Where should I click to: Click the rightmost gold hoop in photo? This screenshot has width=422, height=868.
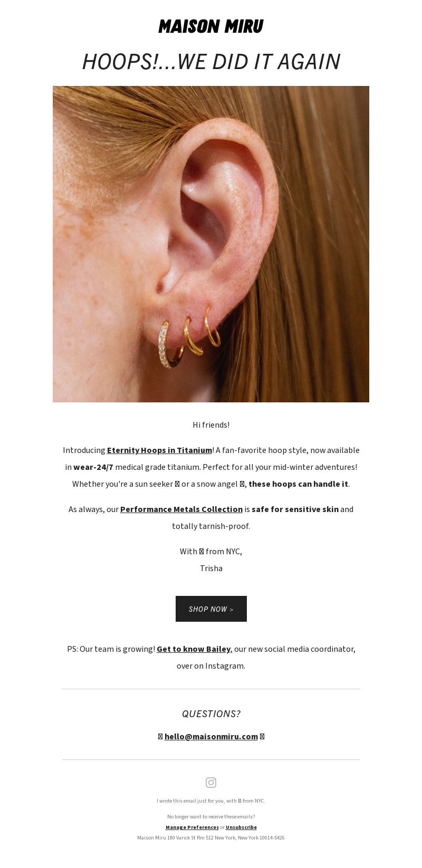[x=212, y=327]
